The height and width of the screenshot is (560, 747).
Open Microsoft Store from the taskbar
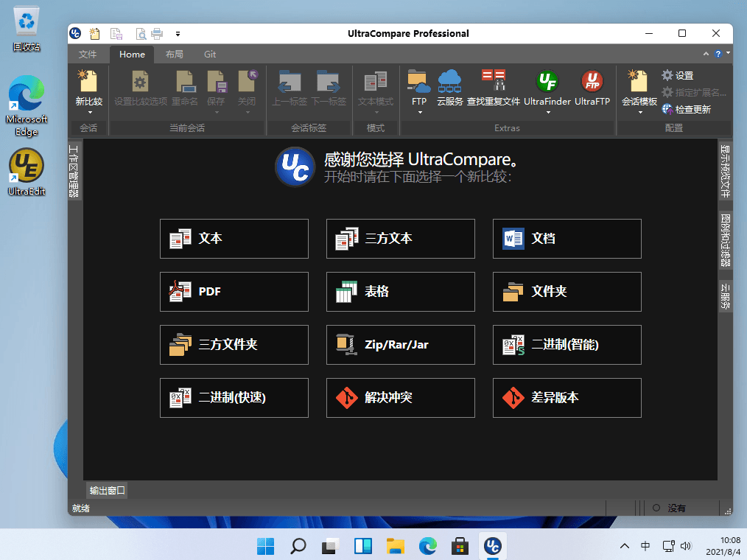click(460, 546)
